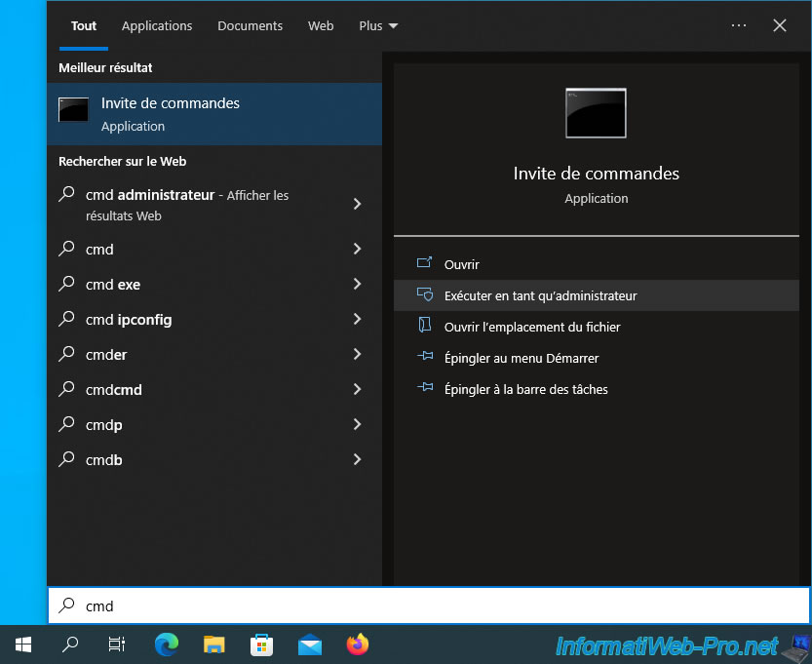Click the magnifier icon beside 'cmdb'
812x664 pixels.
pyautogui.click(x=66, y=459)
